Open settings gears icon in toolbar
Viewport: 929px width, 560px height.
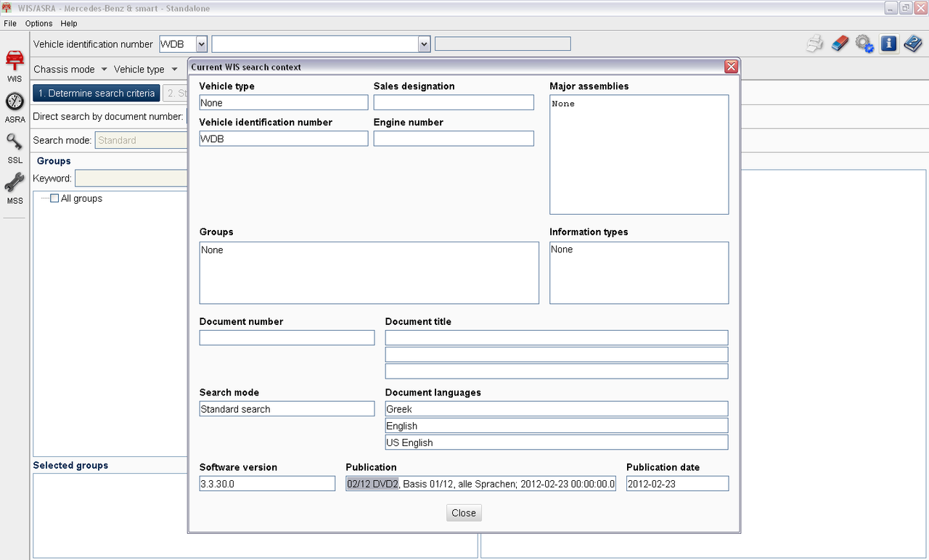[864, 44]
